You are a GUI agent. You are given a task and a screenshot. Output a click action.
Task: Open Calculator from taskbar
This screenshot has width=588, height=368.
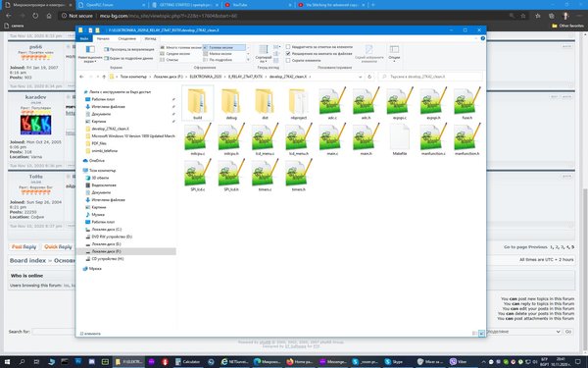click(x=188, y=361)
